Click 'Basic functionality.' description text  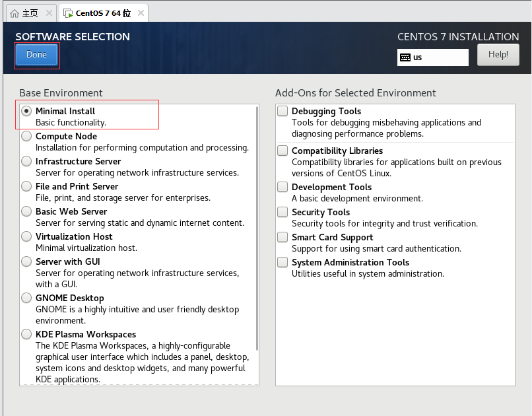point(71,123)
